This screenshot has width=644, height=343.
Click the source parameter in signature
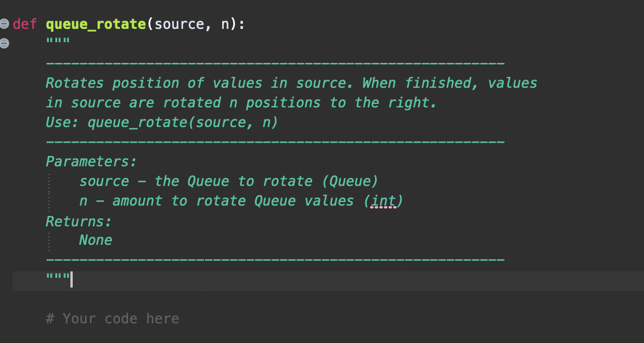point(179,24)
